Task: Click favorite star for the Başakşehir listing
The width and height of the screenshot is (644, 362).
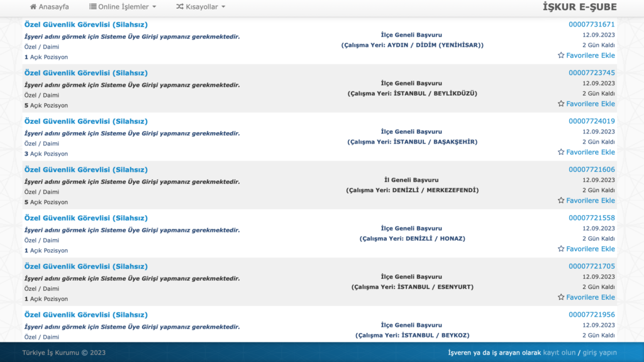Action: 561,152
